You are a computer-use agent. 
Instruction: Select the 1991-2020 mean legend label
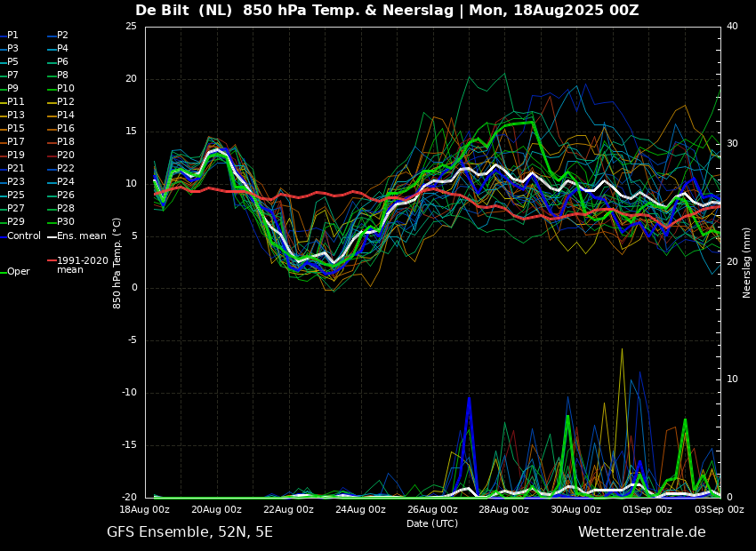pyautogui.click(x=83, y=265)
